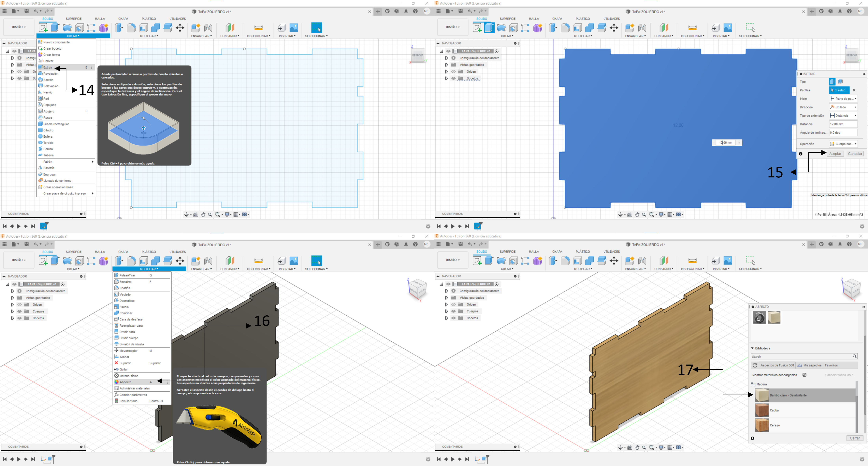Pick Chaflán in the open Modificar menu
868x466 pixels.
[125, 288]
